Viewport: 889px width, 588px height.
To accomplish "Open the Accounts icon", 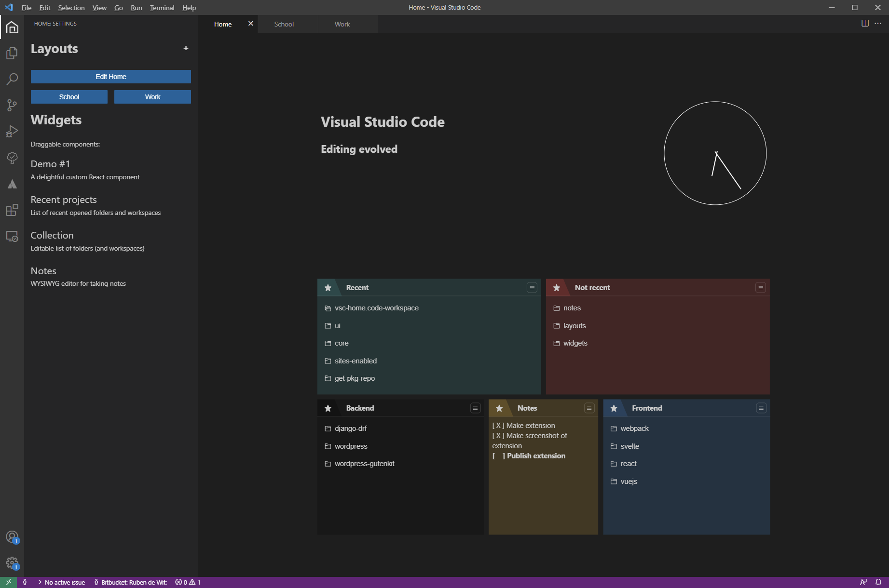I will 12,537.
